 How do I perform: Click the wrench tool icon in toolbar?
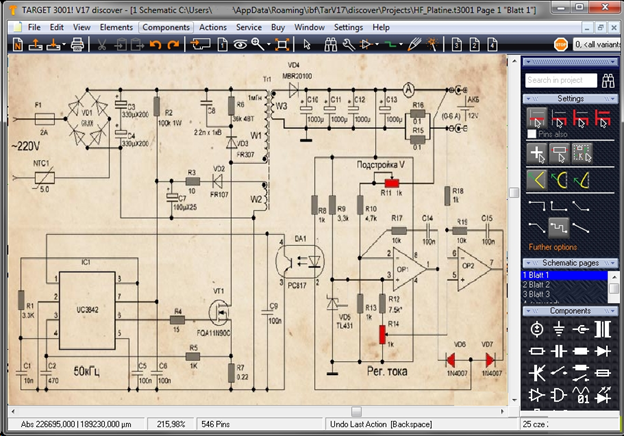pos(349,44)
